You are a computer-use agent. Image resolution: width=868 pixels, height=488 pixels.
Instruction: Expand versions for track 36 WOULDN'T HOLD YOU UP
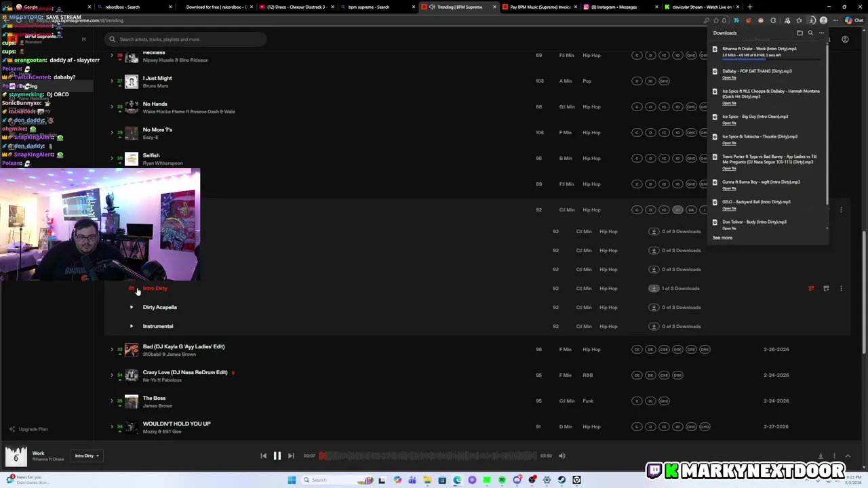pyautogui.click(x=112, y=427)
